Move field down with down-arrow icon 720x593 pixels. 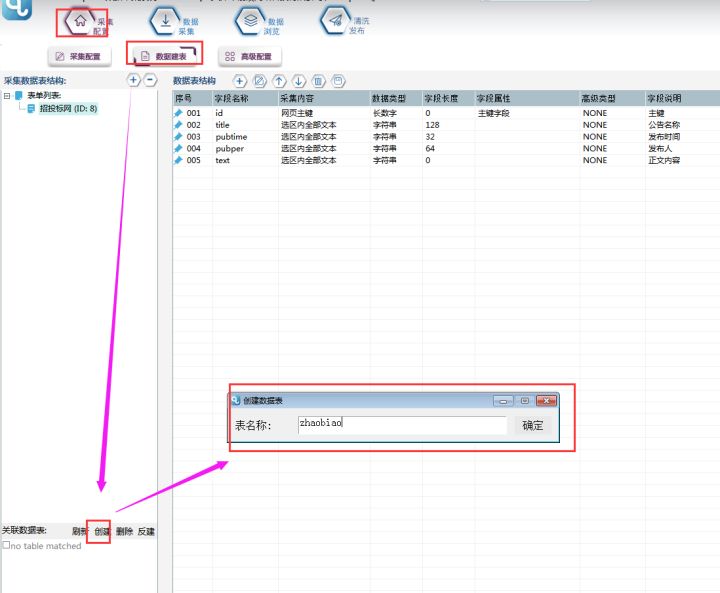[x=299, y=81]
